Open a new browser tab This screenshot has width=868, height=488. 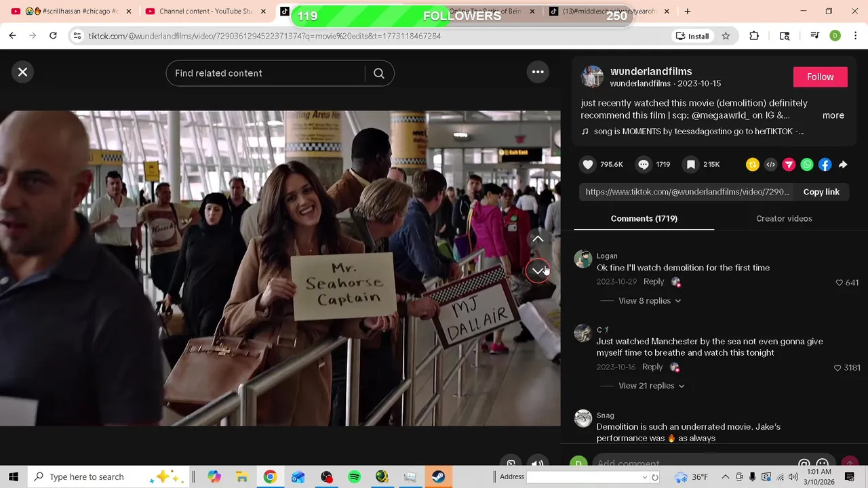click(x=688, y=12)
